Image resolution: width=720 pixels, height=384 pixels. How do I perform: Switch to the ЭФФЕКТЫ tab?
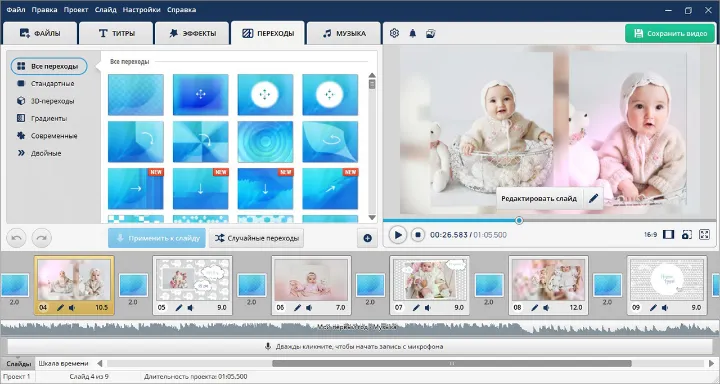pos(192,33)
